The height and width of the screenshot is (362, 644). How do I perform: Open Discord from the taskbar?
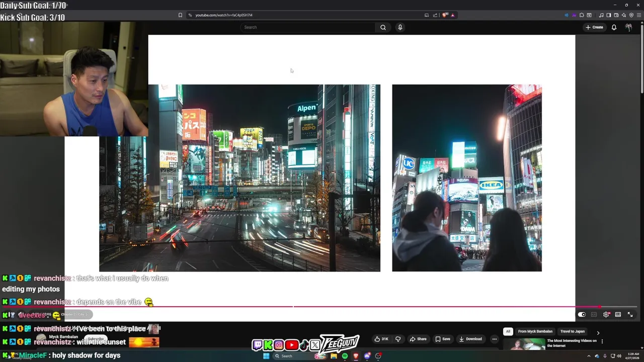[x=367, y=356]
